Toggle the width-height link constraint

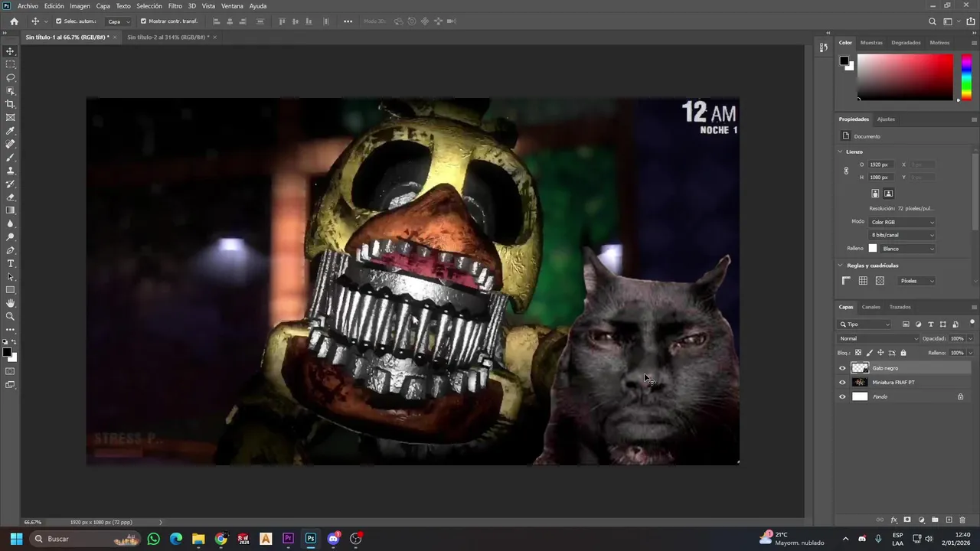(x=846, y=171)
